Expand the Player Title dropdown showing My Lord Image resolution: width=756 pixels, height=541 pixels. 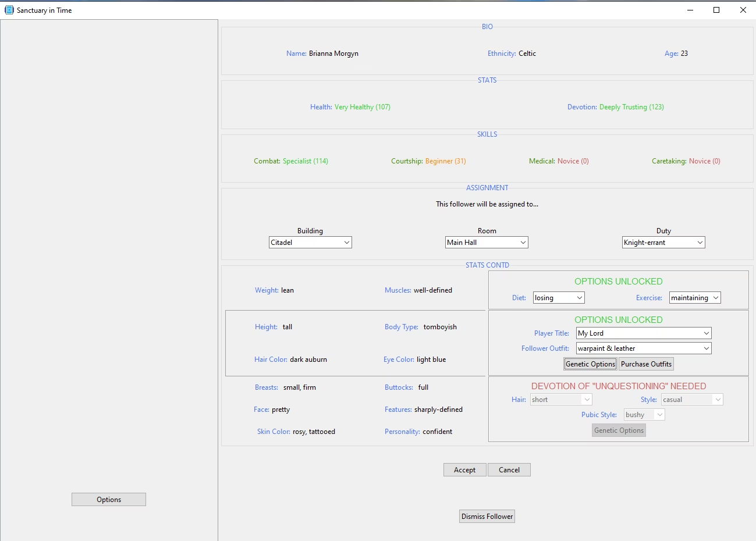click(644, 333)
